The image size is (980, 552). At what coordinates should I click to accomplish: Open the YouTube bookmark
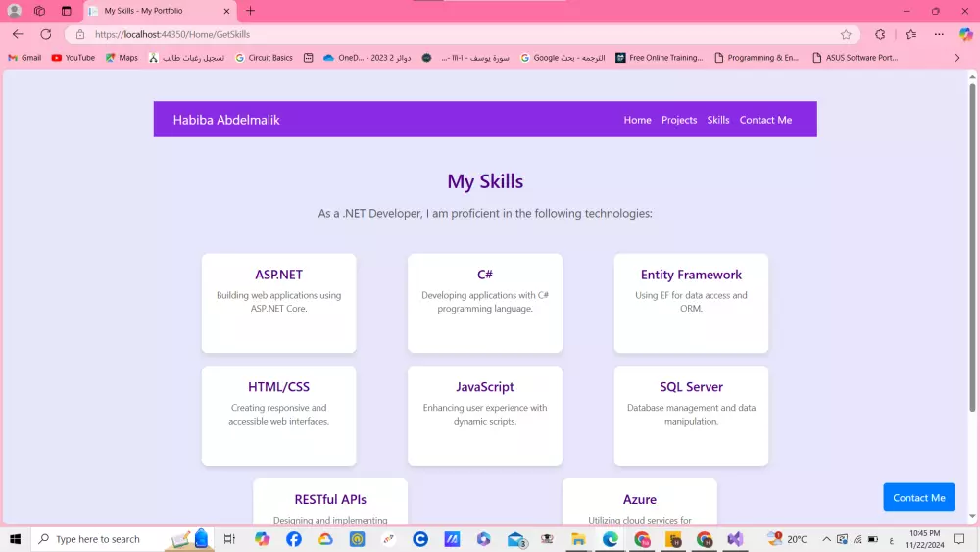pos(73,58)
